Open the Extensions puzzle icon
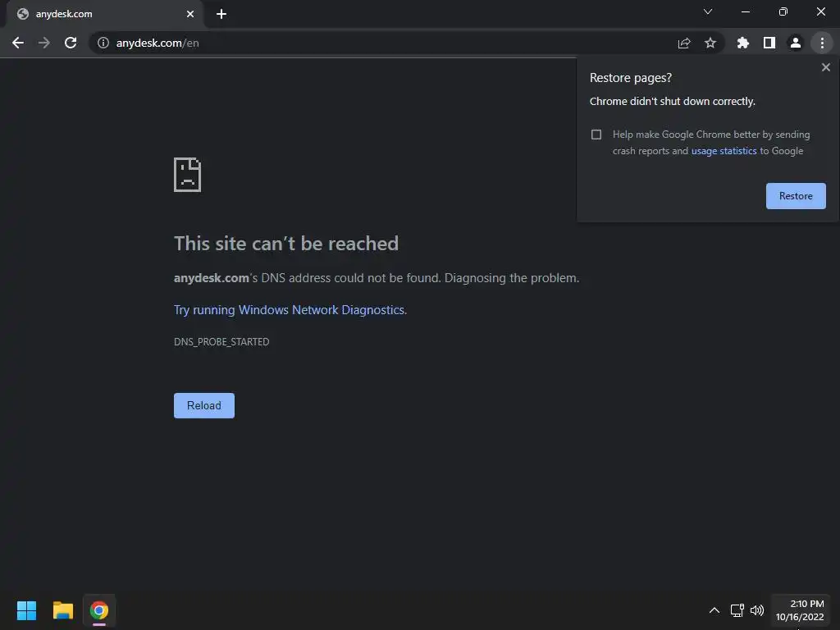Image resolution: width=840 pixels, height=630 pixels. (743, 43)
